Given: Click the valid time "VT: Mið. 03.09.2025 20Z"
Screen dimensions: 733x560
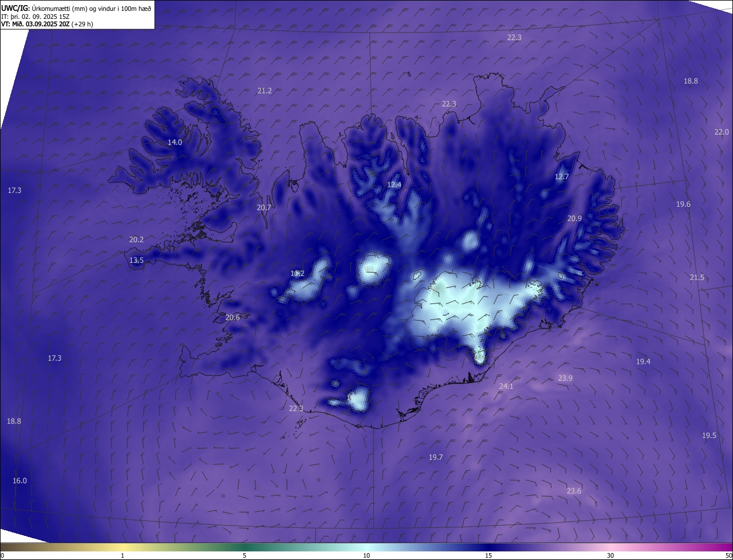Looking at the screenshot, I should click(36, 24).
